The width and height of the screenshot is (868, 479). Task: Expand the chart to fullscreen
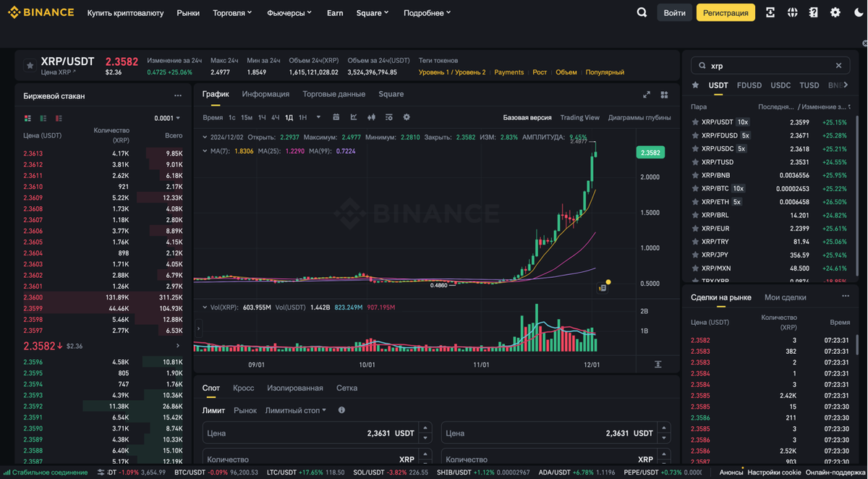[x=647, y=95]
